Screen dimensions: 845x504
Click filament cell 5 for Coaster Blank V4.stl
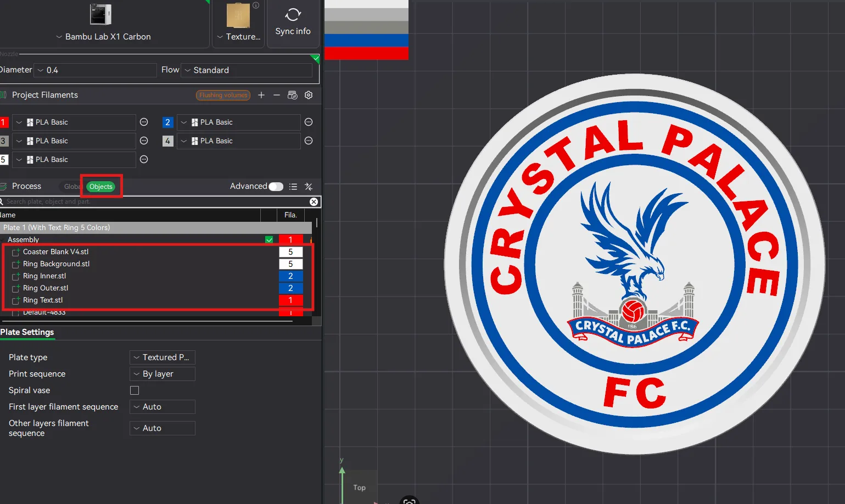pos(290,252)
